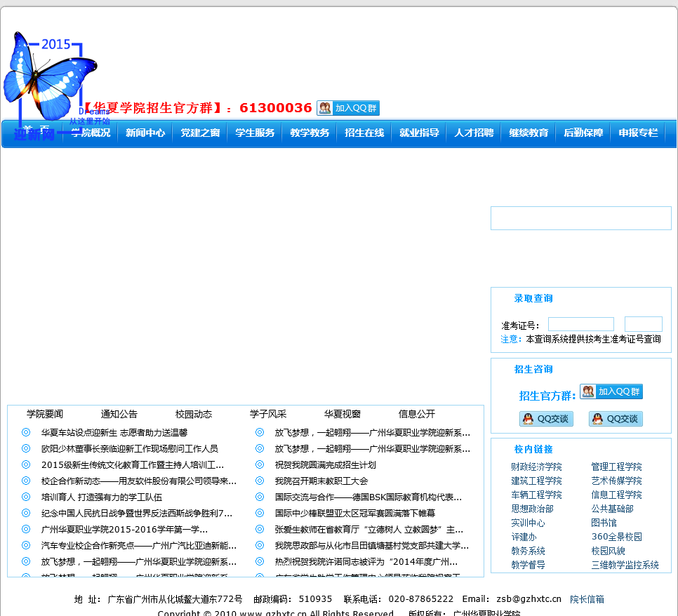Click the small field beside 准考证号 input
678x616 pixels.
point(644,324)
